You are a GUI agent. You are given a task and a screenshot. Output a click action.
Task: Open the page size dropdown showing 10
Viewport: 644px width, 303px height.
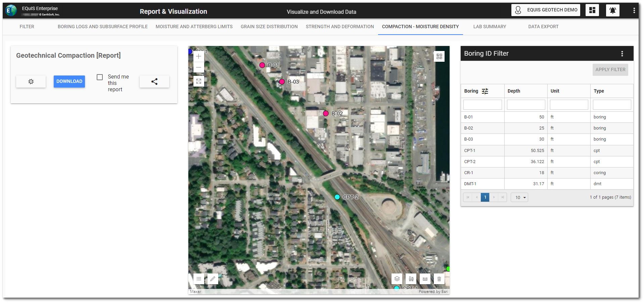tap(519, 197)
